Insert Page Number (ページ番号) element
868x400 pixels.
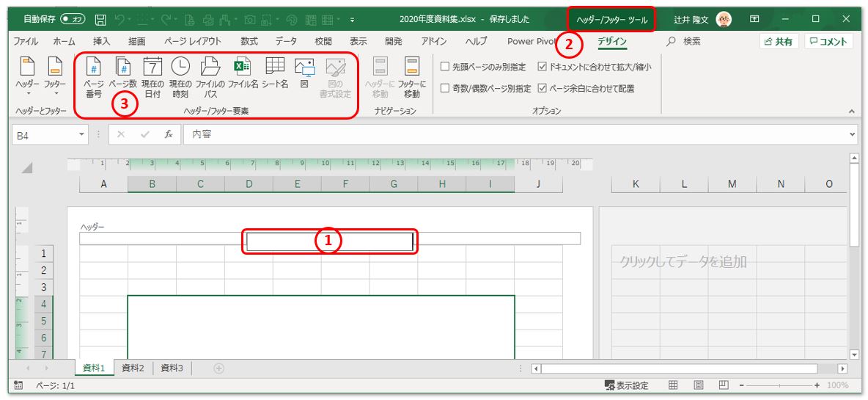point(94,78)
